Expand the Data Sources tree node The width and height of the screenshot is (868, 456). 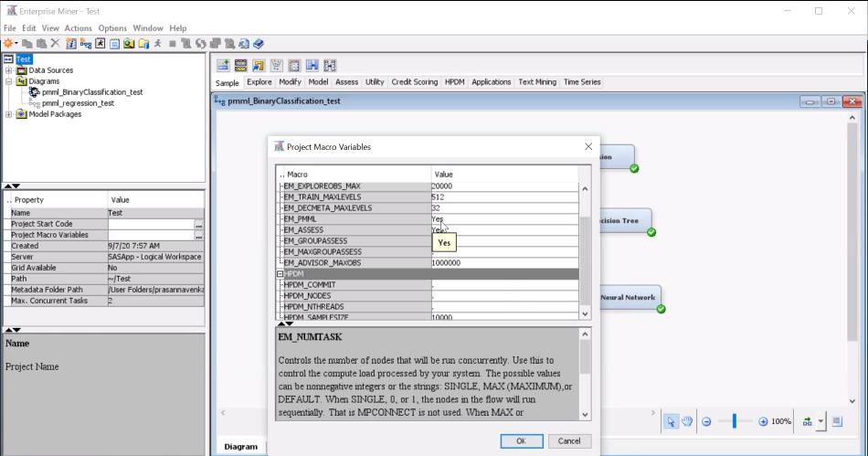9,70
